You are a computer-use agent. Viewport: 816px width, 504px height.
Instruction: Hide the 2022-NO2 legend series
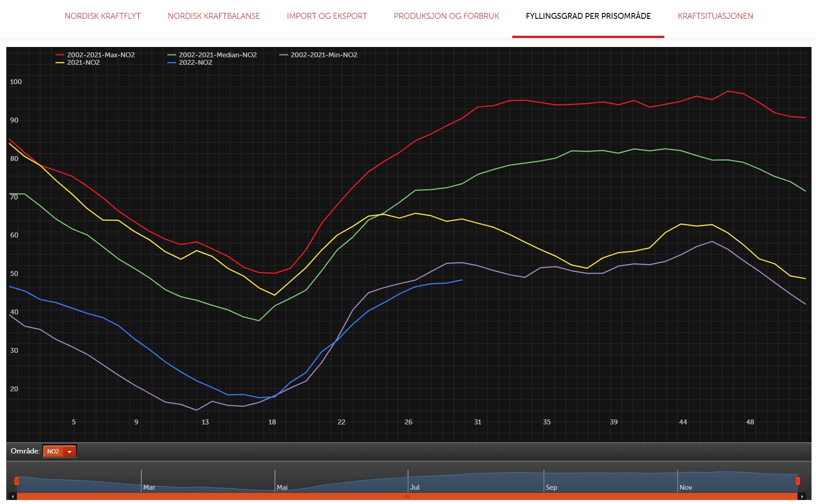tap(190, 63)
